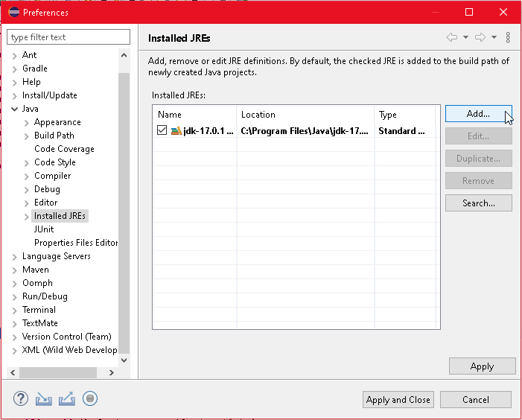Image resolution: width=522 pixels, height=420 pixels.
Task: Expand the Terminal node
Action: [14, 311]
